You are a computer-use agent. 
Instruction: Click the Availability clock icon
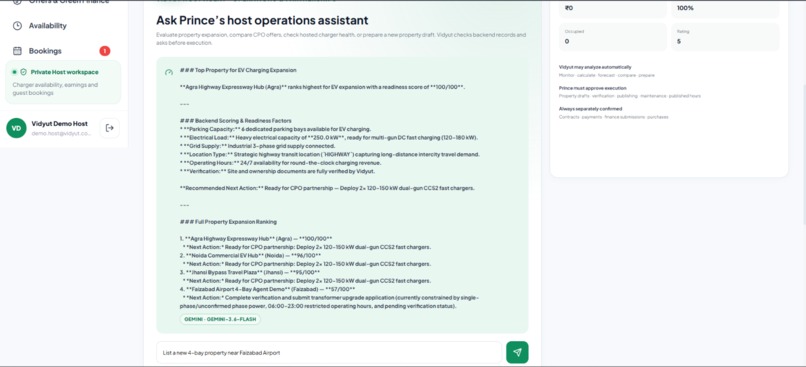17,26
